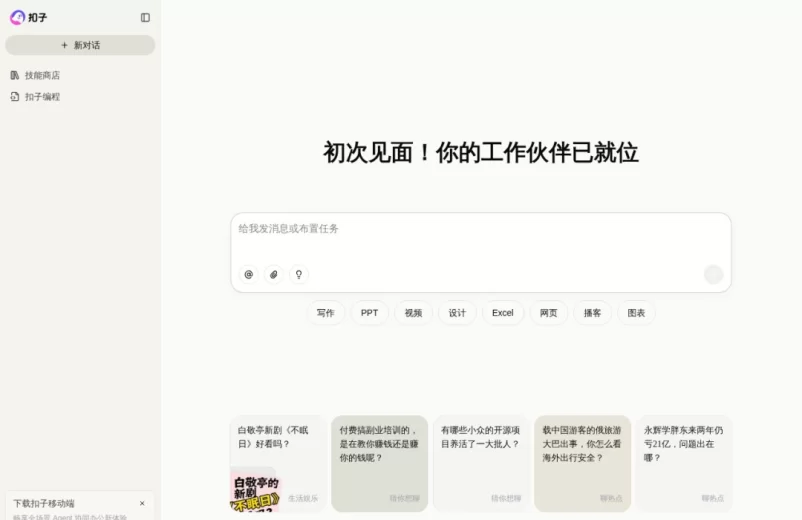Viewport: 802px width, 520px height.
Task: Click the 扣子编程 icon
Action: pyautogui.click(x=15, y=97)
